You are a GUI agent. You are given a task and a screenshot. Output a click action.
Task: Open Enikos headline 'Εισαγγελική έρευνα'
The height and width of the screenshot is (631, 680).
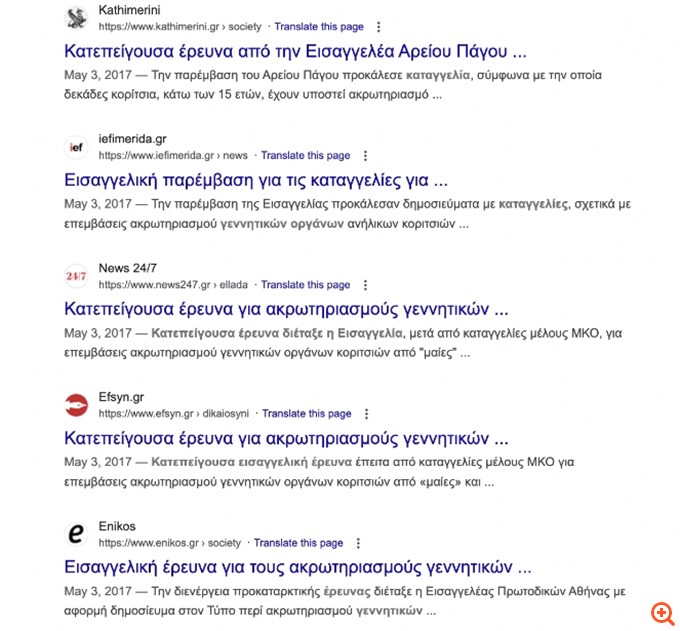click(x=297, y=567)
